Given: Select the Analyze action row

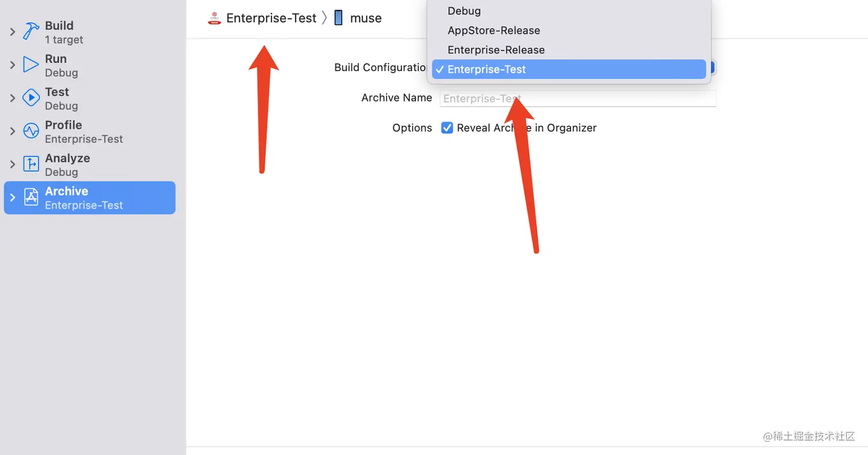Looking at the screenshot, I should [90, 165].
